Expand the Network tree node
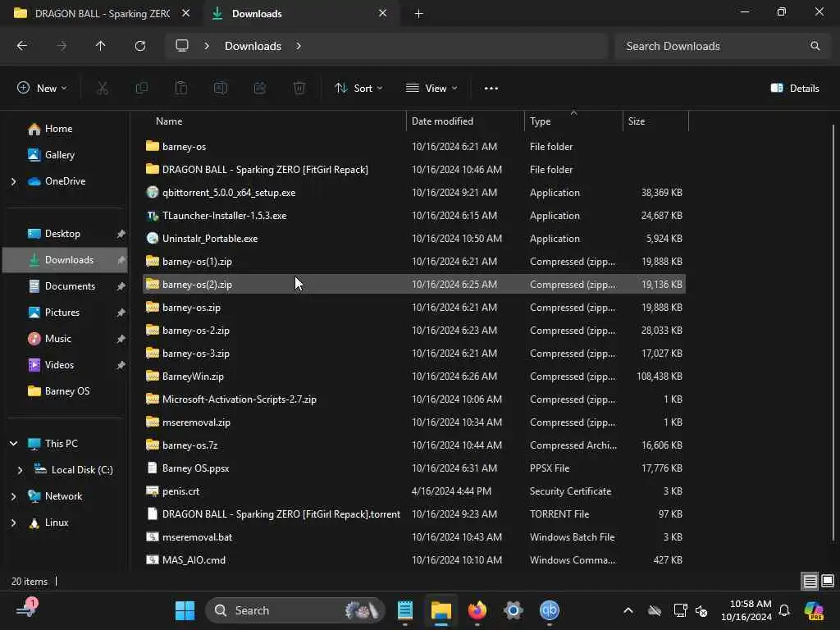840x630 pixels. [13, 496]
